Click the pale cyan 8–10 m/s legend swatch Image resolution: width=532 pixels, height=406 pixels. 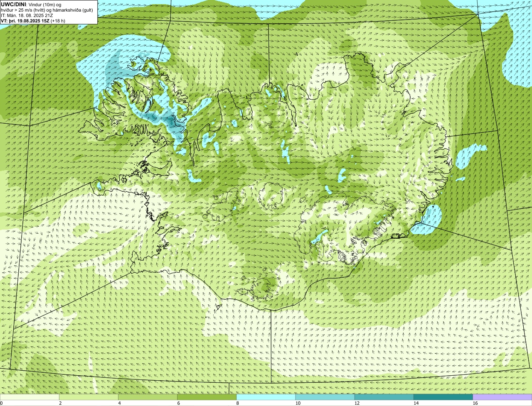point(266,397)
